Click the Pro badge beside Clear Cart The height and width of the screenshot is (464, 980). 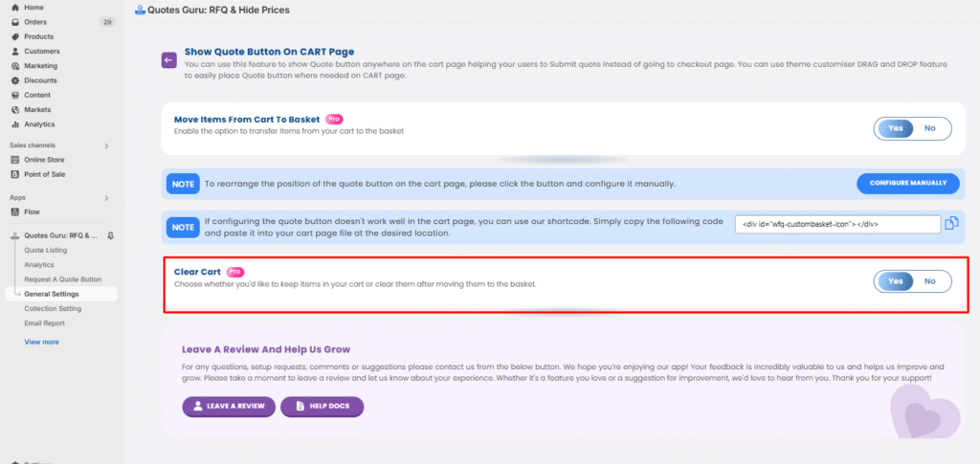235,272
